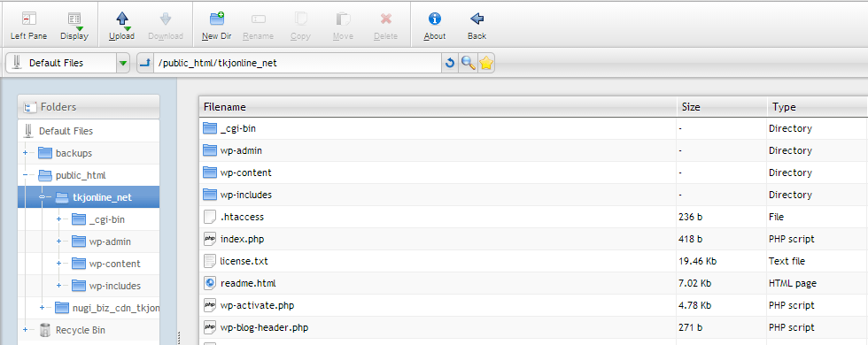This screenshot has width=868, height=345.
Task: Click the text file icon of license.txt
Action: click(209, 261)
